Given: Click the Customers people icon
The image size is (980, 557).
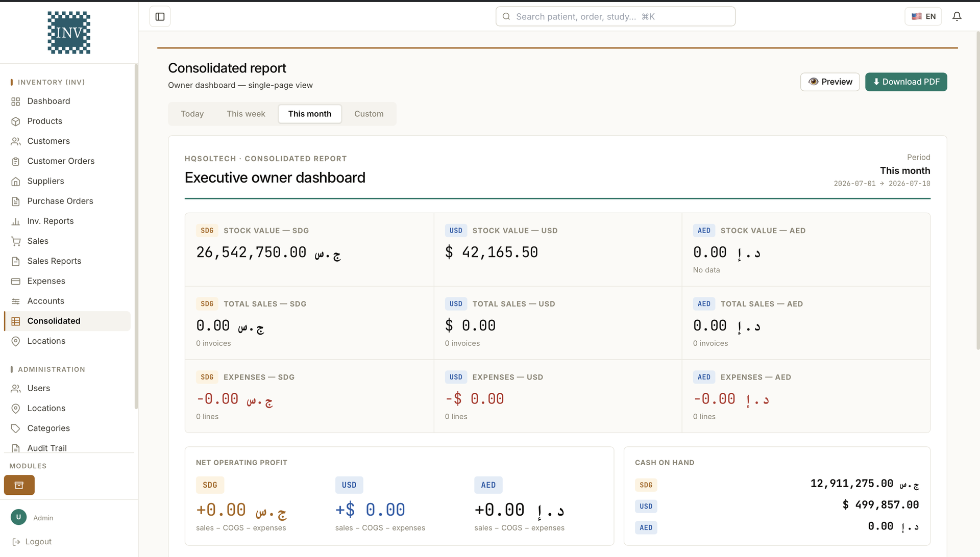Looking at the screenshot, I should [16, 141].
